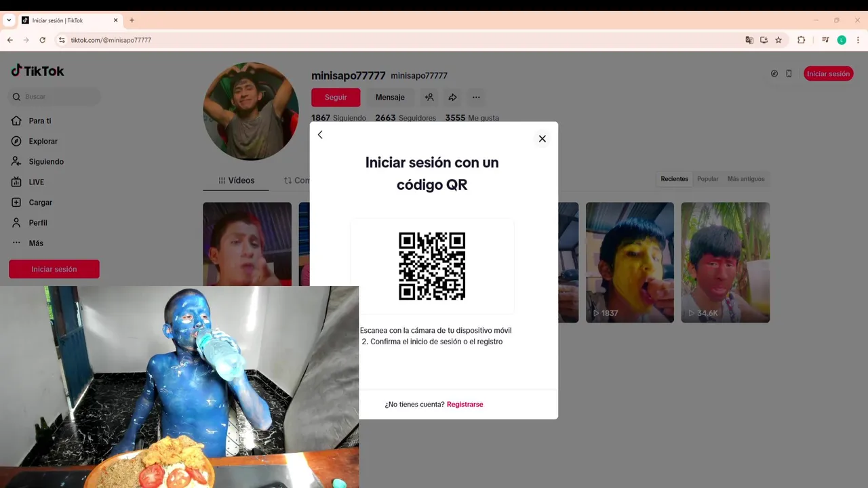
Task: Go back with the dialog's back arrow
Action: click(x=320, y=135)
